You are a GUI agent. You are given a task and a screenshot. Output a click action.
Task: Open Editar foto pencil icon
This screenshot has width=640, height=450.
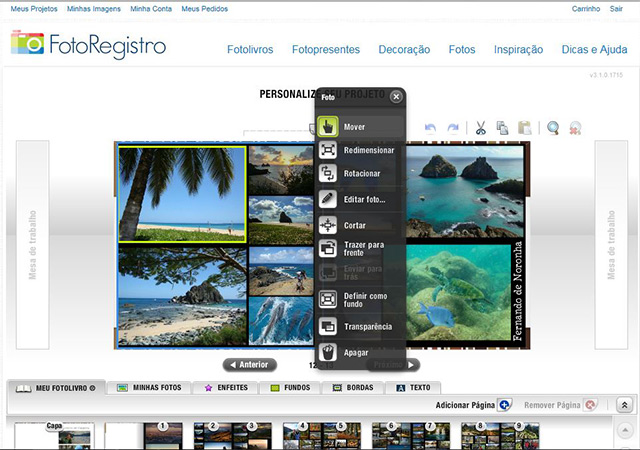coord(328,199)
